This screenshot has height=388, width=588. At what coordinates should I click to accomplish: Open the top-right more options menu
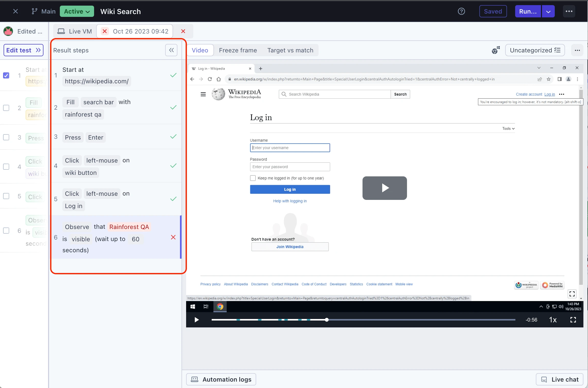569,12
